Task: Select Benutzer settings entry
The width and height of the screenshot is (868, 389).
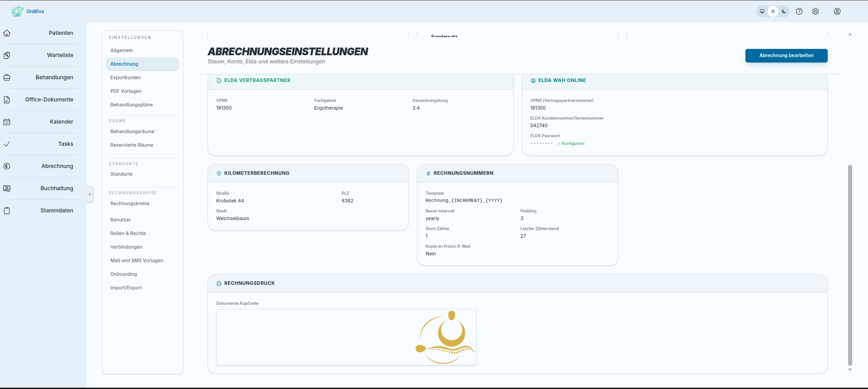Action: click(142, 220)
